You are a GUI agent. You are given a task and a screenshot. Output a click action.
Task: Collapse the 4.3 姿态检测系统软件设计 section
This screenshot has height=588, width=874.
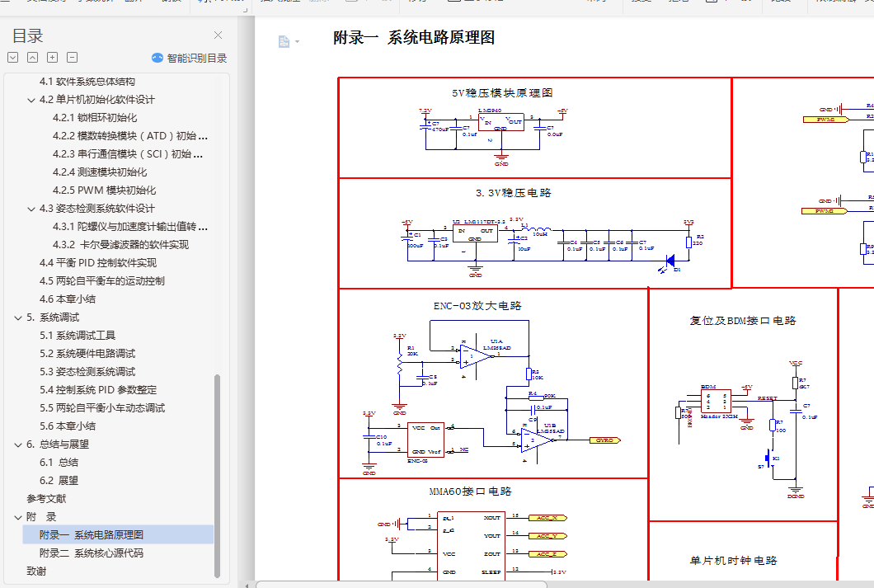[31, 209]
